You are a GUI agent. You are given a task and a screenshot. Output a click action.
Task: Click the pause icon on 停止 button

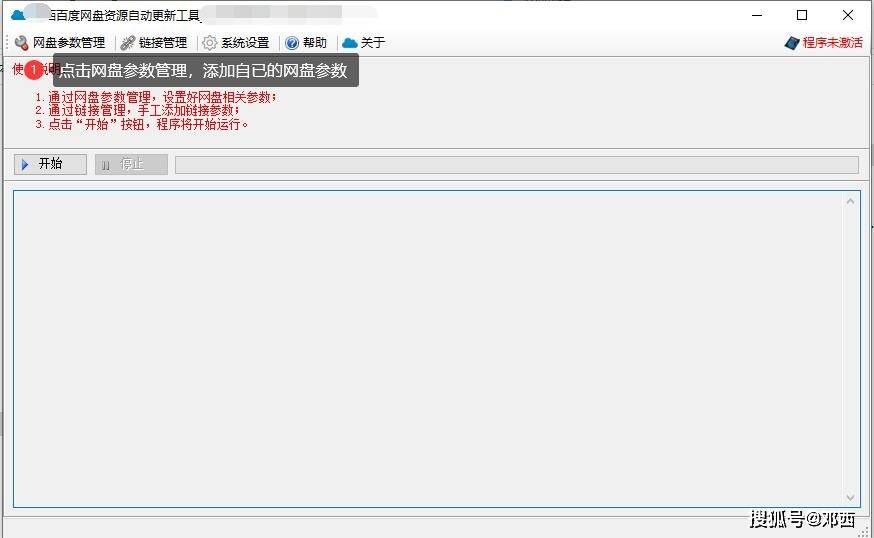[x=105, y=165]
